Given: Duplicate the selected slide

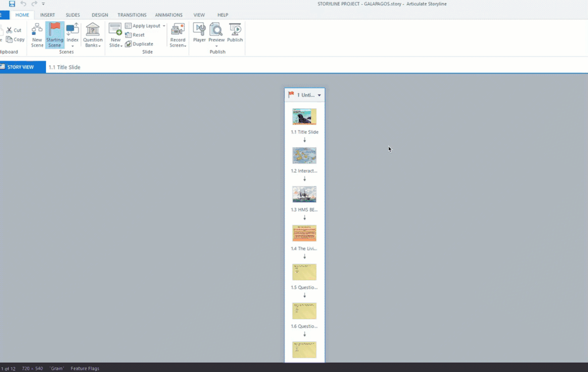Looking at the screenshot, I should pos(139,44).
